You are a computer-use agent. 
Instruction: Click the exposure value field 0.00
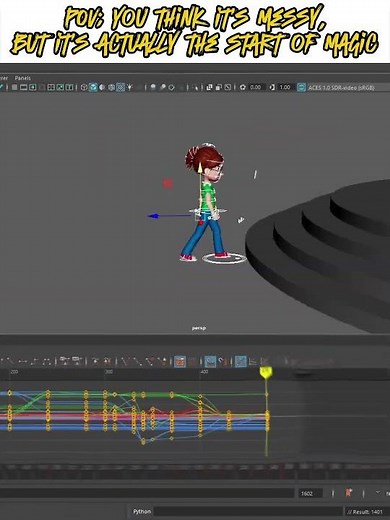pos(256,87)
